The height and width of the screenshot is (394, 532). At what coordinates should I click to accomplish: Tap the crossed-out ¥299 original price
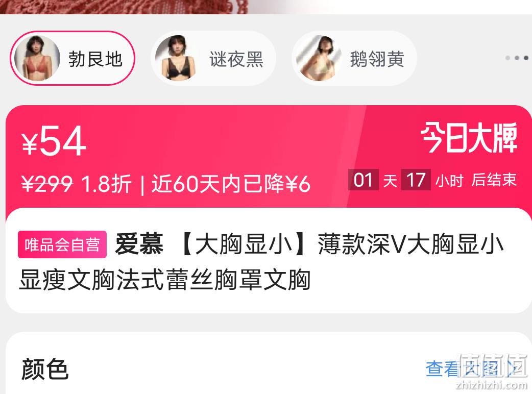(x=47, y=183)
